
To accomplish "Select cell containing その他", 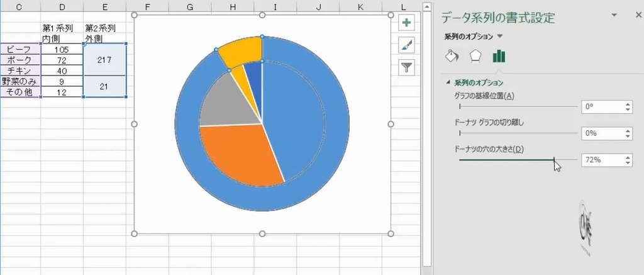I will coord(19,92).
